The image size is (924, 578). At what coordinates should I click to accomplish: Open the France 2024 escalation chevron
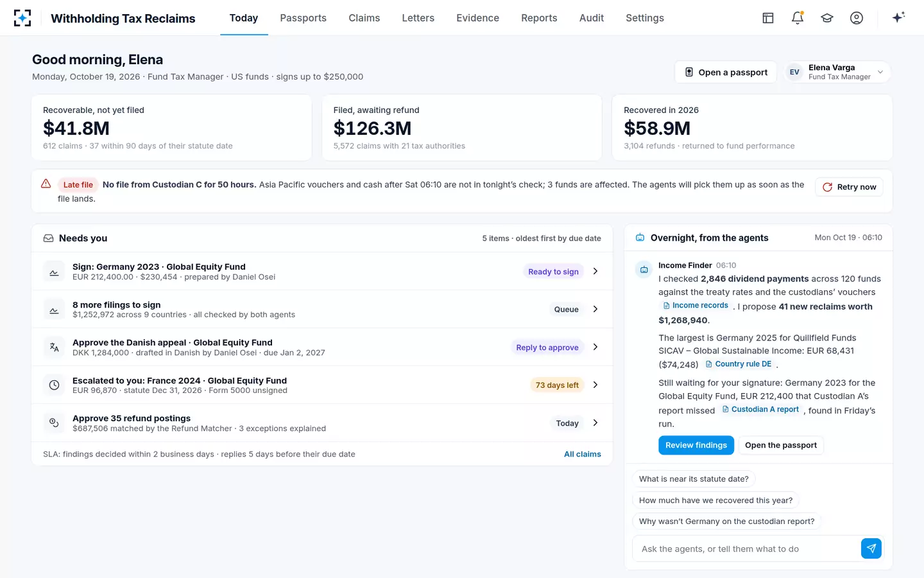(595, 385)
